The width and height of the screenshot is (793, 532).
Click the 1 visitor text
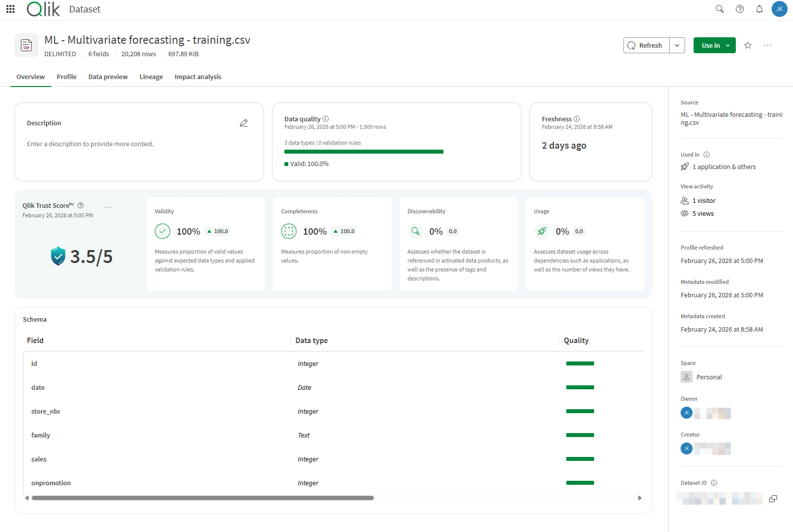point(704,201)
